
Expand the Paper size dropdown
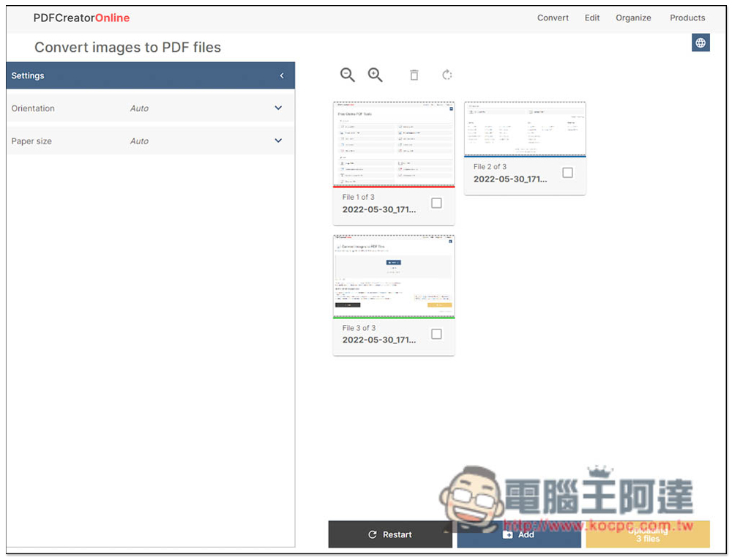277,140
